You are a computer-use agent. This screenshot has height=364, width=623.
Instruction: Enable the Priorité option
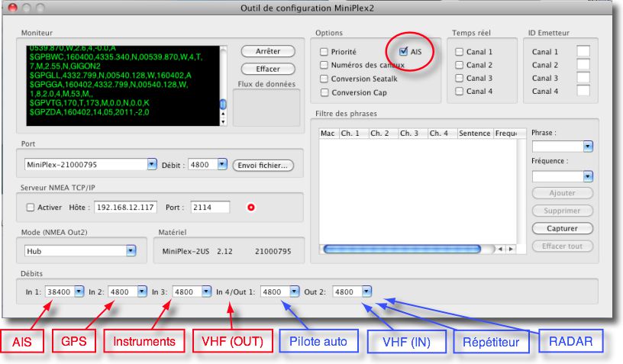(x=324, y=52)
